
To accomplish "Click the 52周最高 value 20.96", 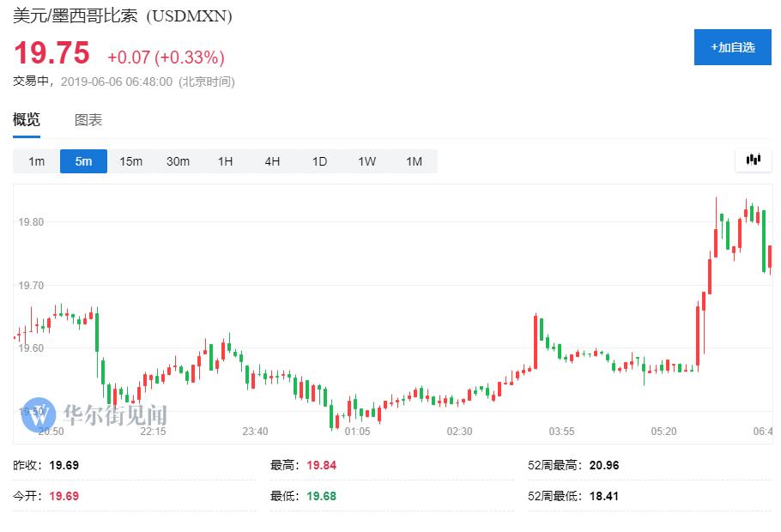I will (x=603, y=466).
